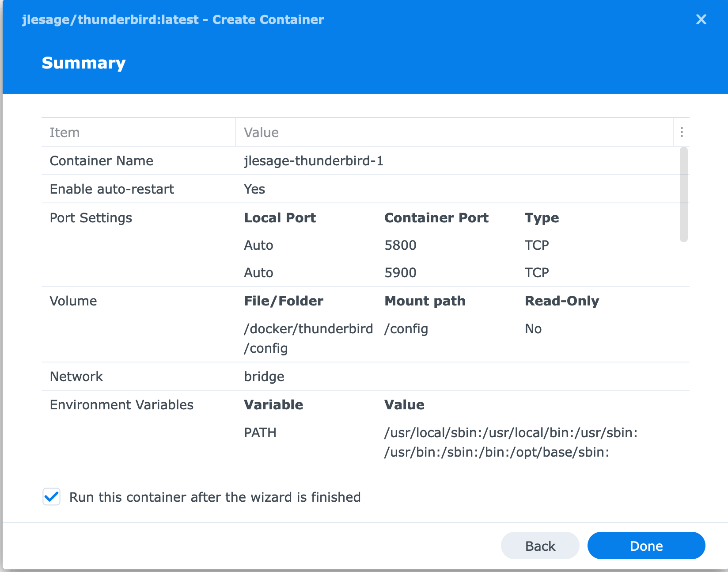Go Back to the previous step
The height and width of the screenshot is (572, 728).
(540, 546)
